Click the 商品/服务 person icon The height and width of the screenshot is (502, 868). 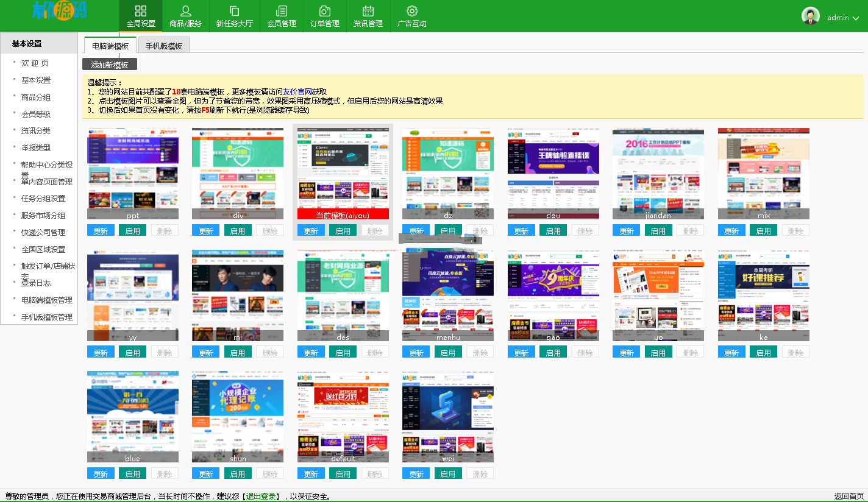(x=186, y=11)
